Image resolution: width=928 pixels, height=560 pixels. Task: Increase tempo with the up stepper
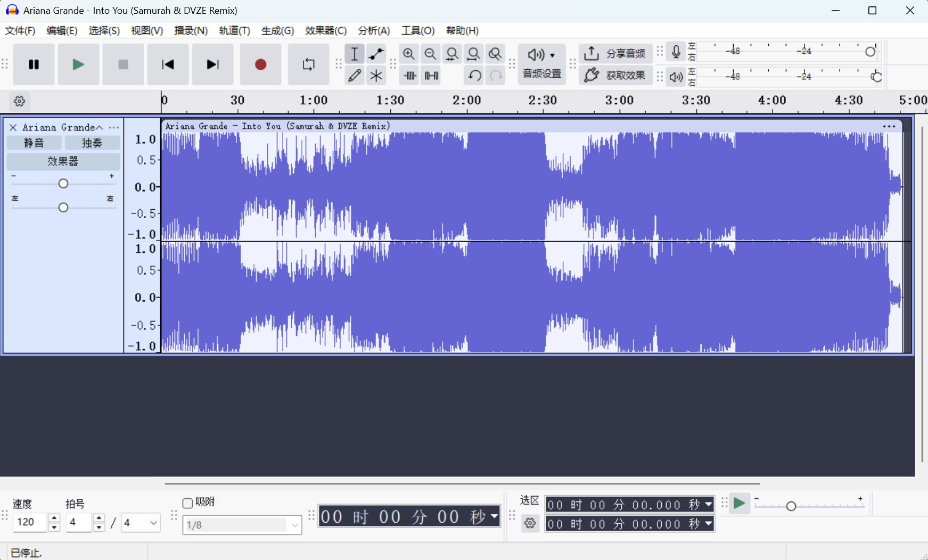54,518
